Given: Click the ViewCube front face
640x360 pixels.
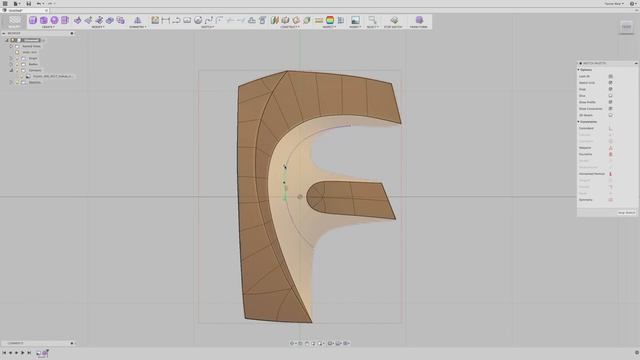Looking at the screenshot, I should [627, 27].
